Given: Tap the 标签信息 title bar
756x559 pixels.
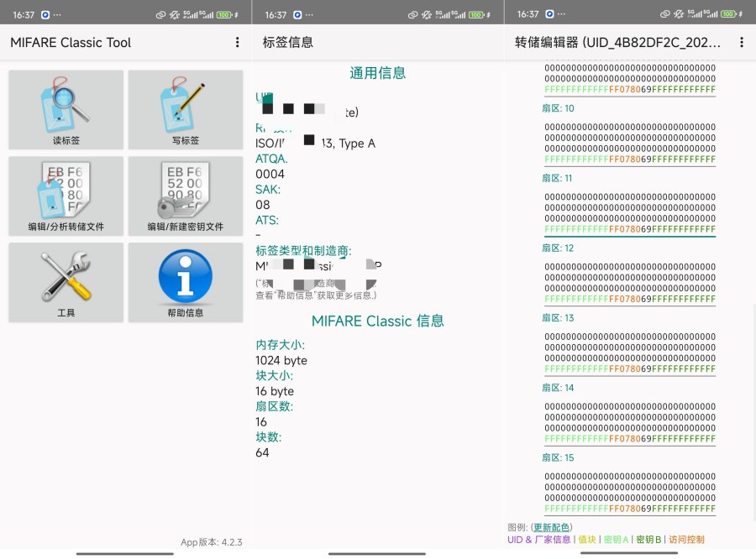Looking at the screenshot, I should click(x=288, y=42).
